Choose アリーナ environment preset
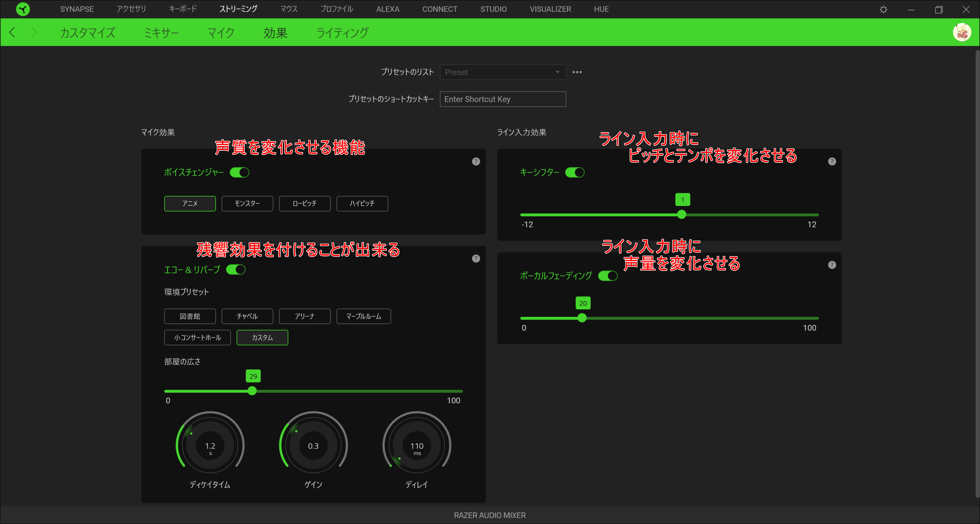Viewport: 980px width, 524px height. click(305, 316)
